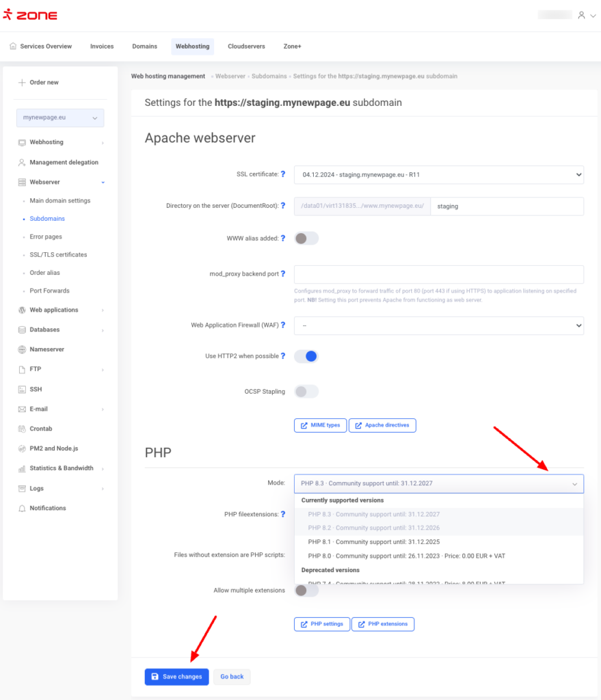This screenshot has height=700, width=601.
Task: Click the Crontab sidebar icon
Action: 22,429
